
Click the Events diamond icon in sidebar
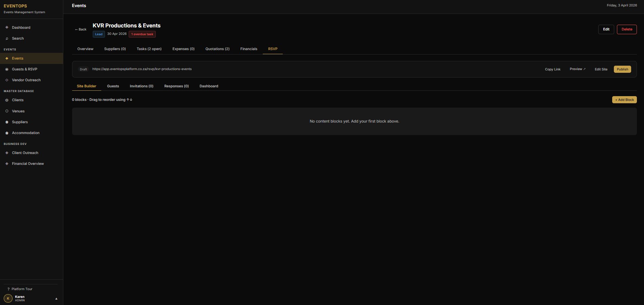coord(7,59)
